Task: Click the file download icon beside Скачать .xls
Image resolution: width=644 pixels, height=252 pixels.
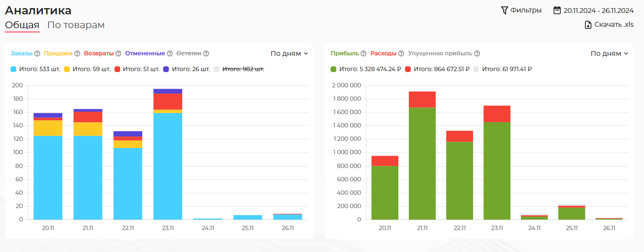Action: pyautogui.click(x=588, y=25)
